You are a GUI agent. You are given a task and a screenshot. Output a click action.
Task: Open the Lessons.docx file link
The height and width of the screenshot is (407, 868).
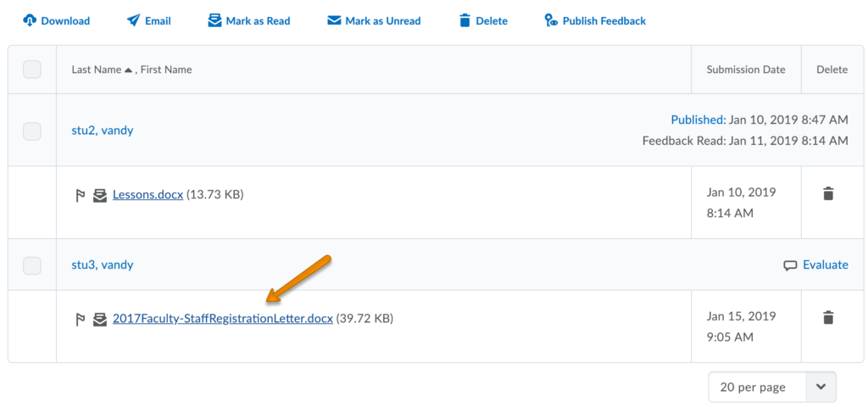click(147, 195)
